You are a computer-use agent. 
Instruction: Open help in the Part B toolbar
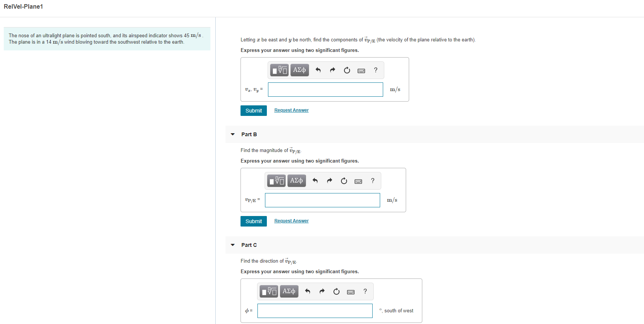click(373, 181)
